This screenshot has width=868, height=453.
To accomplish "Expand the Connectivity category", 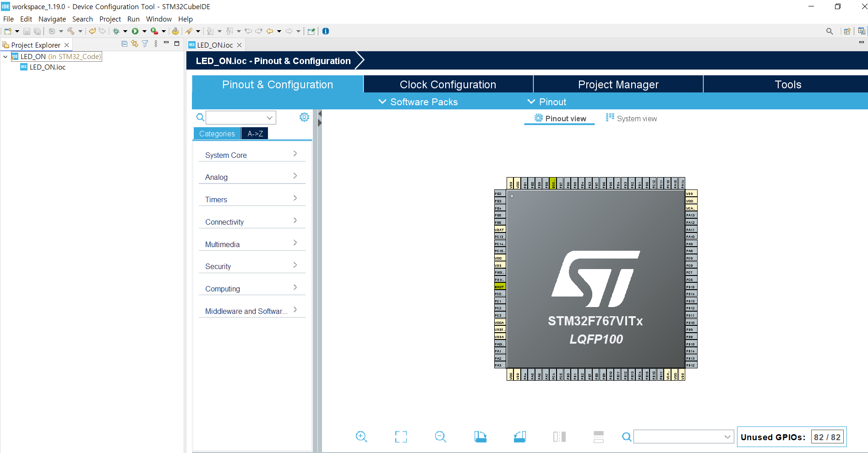I will tap(252, 221).
